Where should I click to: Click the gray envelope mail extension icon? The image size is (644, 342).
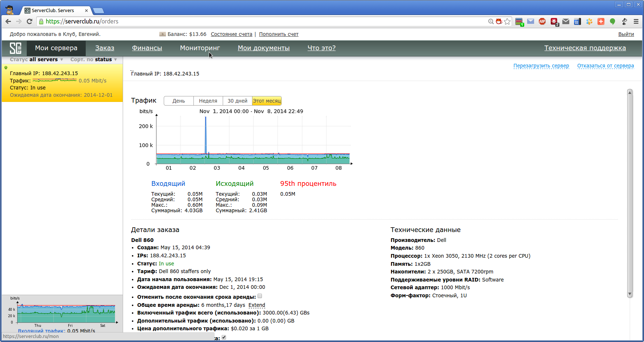[x=566, y=21]
